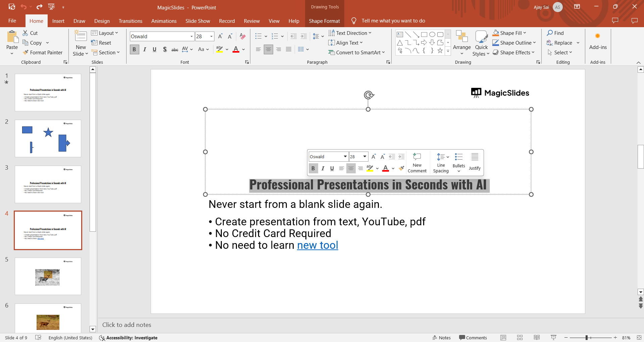Open ribbon font name dropdown arrow
The width and height of the screenshot is (644, 342).
point(192,36)
